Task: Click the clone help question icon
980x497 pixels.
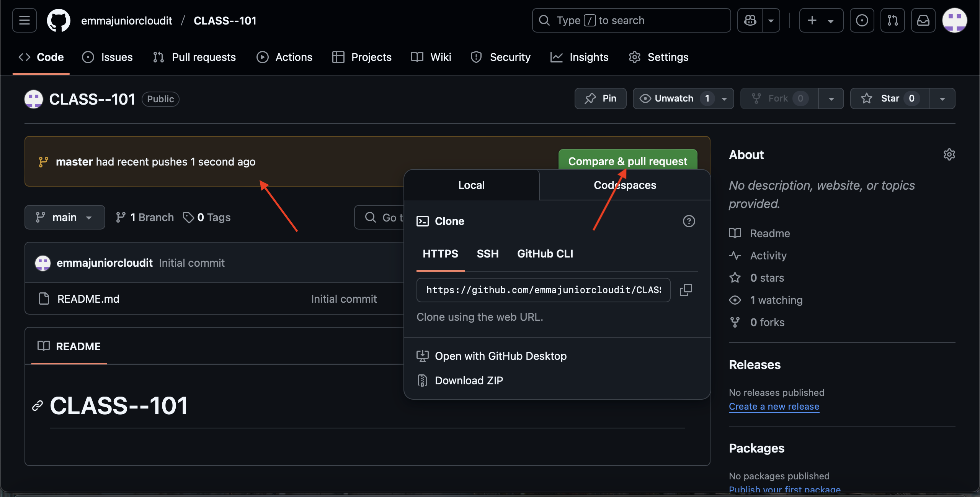Action: click(689, 221)
